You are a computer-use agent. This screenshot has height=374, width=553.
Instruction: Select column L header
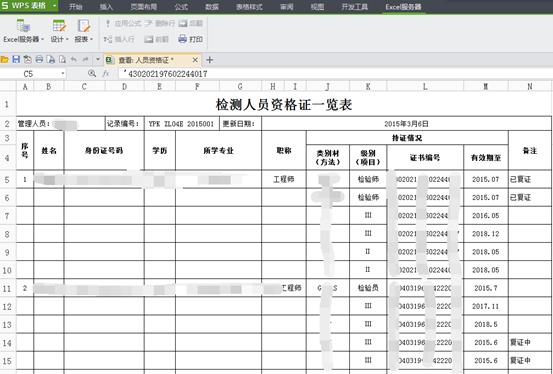425,86
